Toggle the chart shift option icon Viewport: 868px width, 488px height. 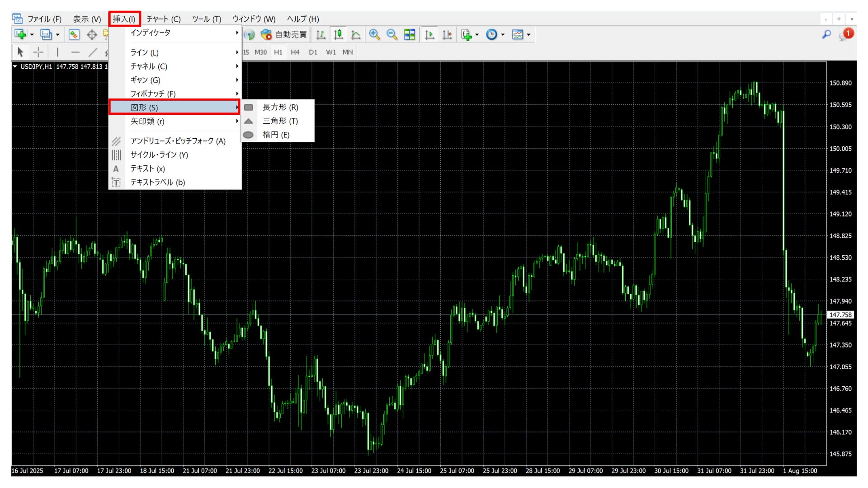tap(447, 34)
